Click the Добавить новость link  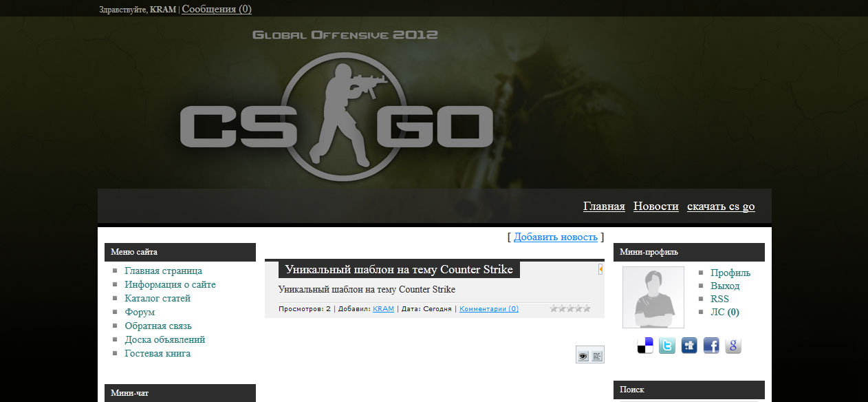click(556, 237)
